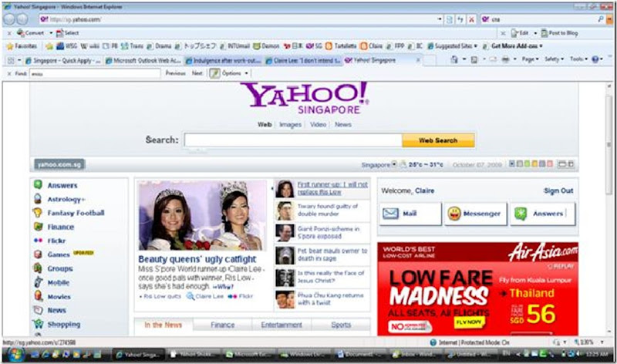
Task: Click the Astrology icon in the left sidebar
Action: click(38, 199)
